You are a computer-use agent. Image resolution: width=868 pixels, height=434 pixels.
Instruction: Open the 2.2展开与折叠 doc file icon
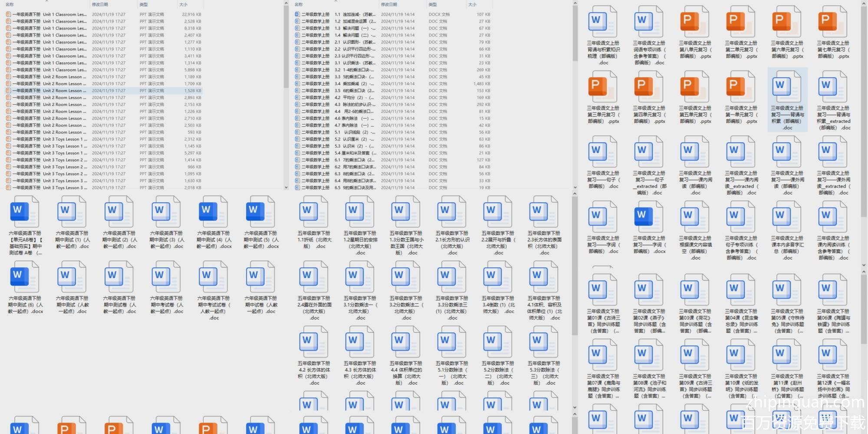(498, 212)
